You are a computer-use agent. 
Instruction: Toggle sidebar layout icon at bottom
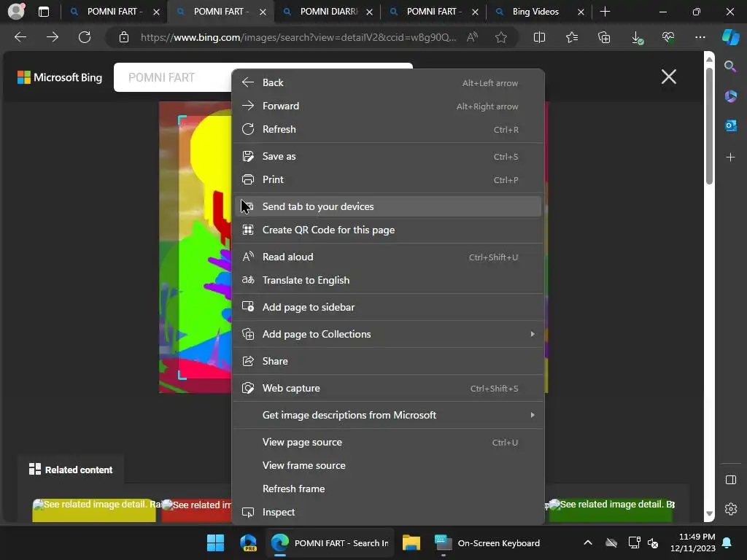pyautogui.click(x=731, y=480)
